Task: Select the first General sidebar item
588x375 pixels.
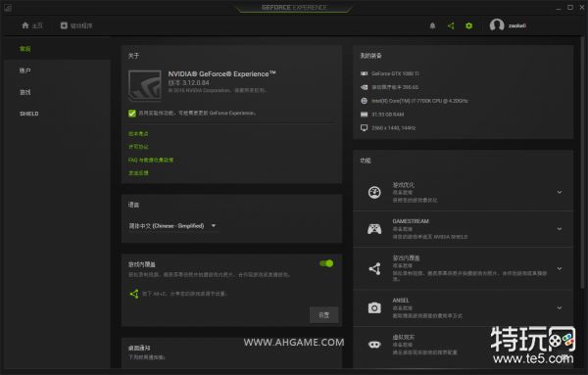Action: pos(25,49)
